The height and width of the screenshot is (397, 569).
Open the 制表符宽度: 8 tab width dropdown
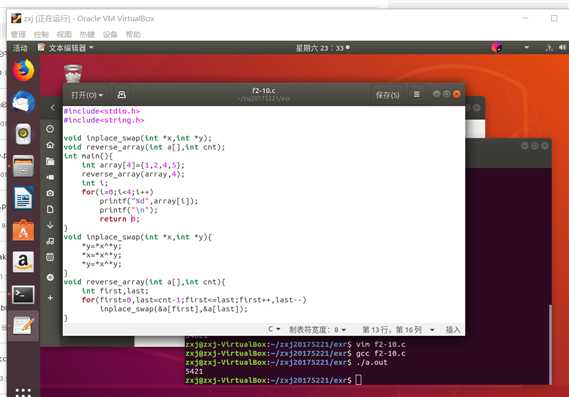coord(318,330)
